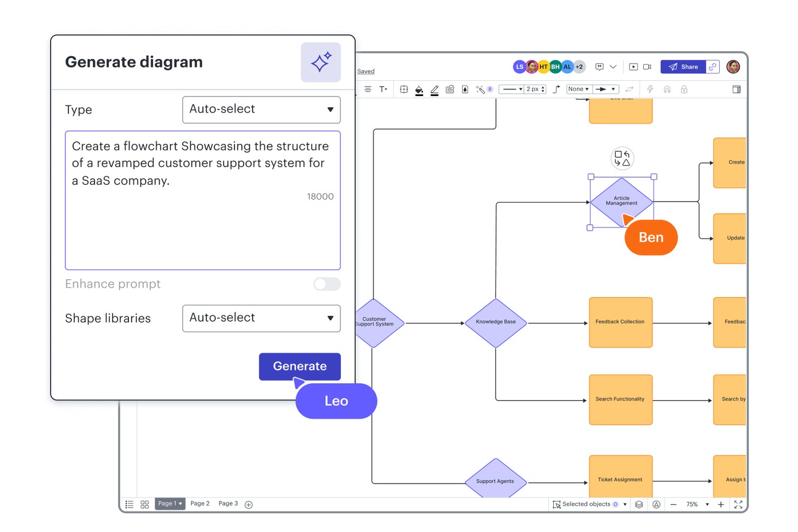Viewport: 798px width, 532px height.
Task: Select the Support Agents diamond
Action: [496, 479]
